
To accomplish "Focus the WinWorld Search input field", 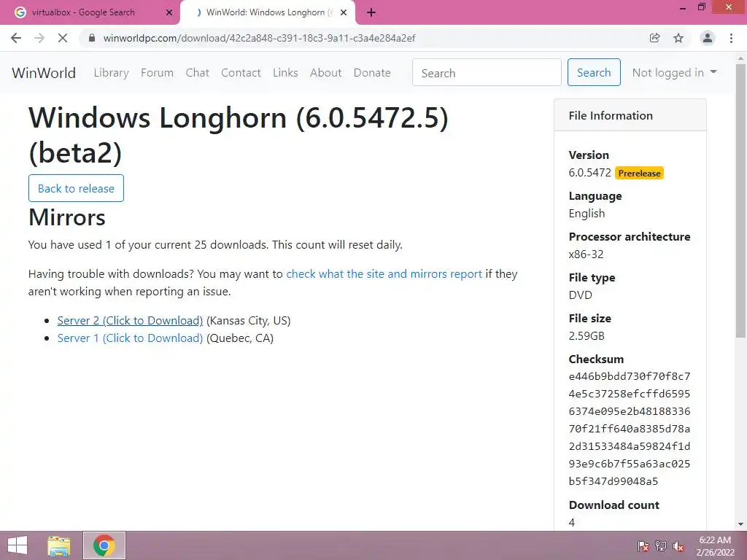I will [487, 72].
